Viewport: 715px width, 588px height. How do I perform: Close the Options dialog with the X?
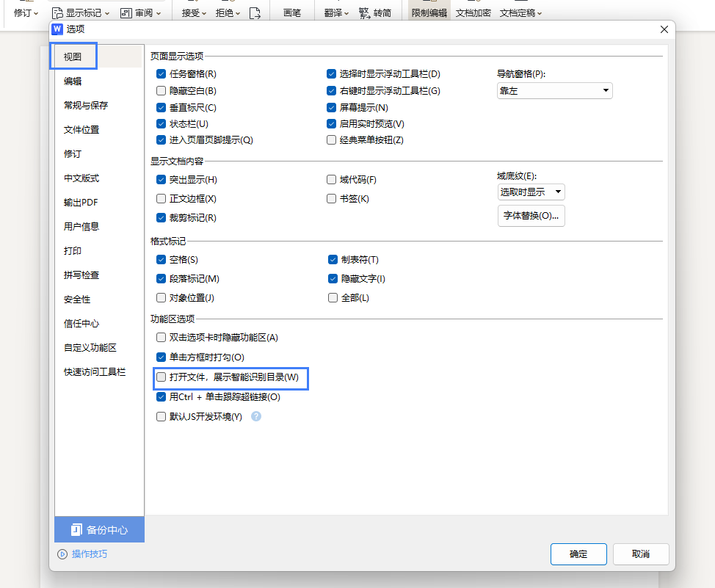tap(664, 29)
